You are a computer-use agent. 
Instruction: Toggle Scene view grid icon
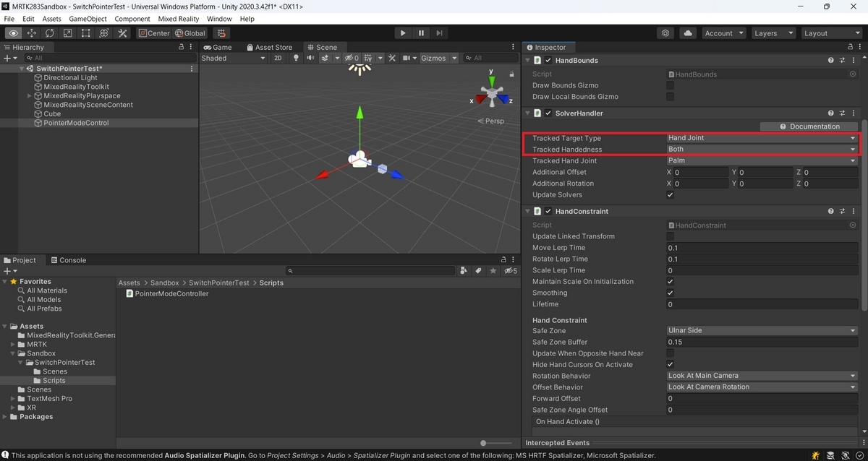pos(369,58)
